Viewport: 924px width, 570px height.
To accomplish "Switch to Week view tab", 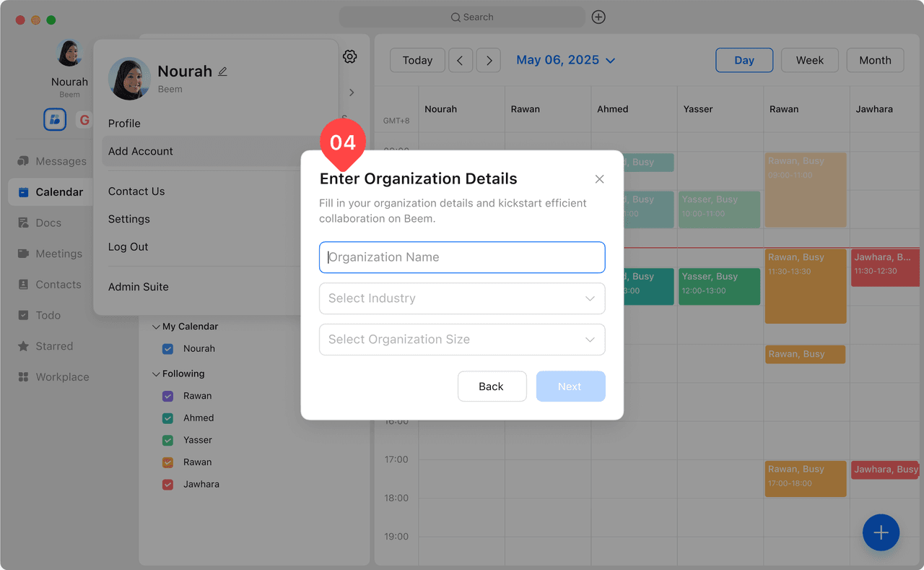I will coord(809,61).
